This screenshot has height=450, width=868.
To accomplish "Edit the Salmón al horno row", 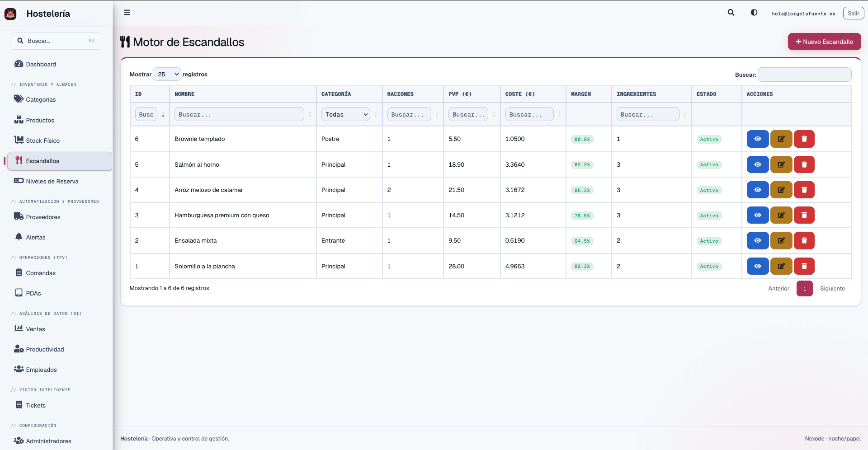I will (781, 164).
